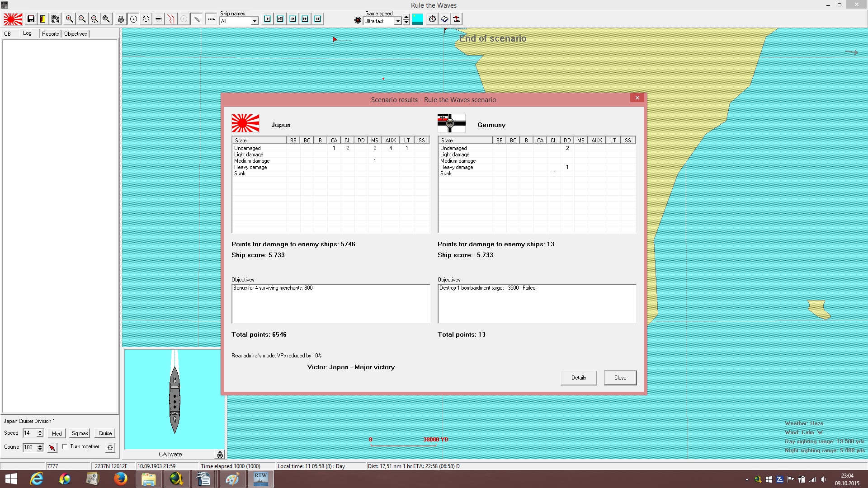Click the Details button in results dialog
Viewport: 868px width, 488px height.
pos(579,378)
